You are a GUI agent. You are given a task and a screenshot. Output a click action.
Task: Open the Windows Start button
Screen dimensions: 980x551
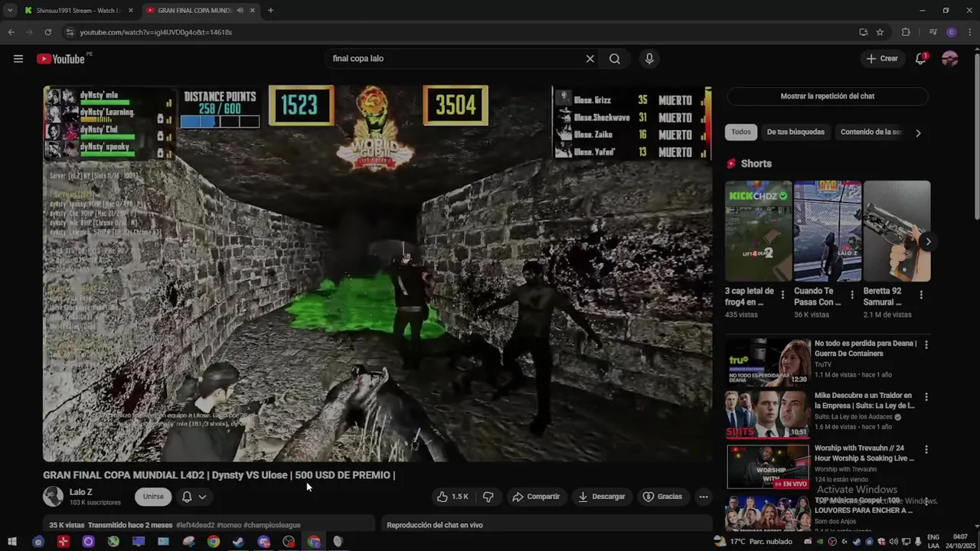[x=12, y=542]
